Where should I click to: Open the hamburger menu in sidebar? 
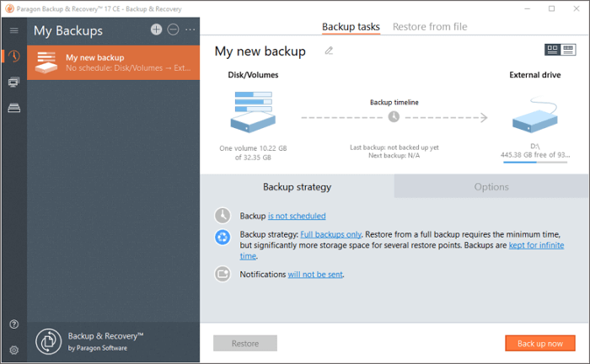coord(14,30)
